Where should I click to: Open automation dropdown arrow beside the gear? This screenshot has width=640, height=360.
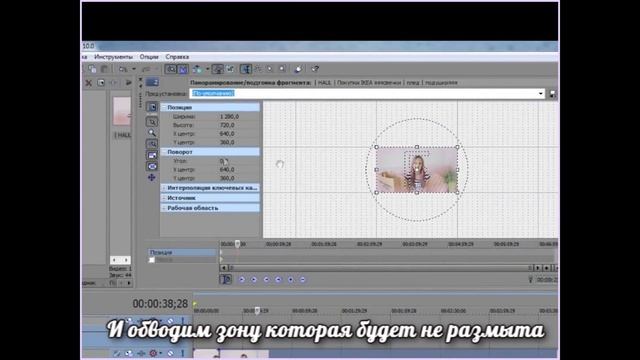coord(160,353)
